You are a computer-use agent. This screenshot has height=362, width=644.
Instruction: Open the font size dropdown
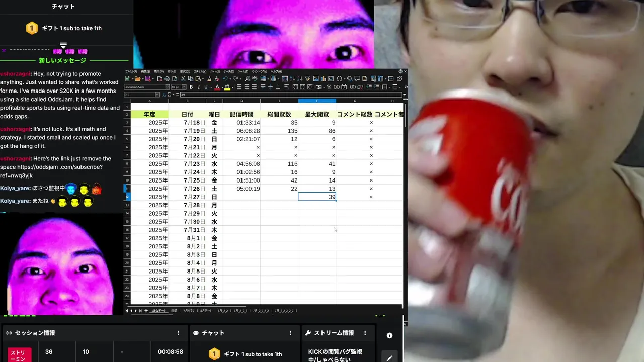[184, 87]
